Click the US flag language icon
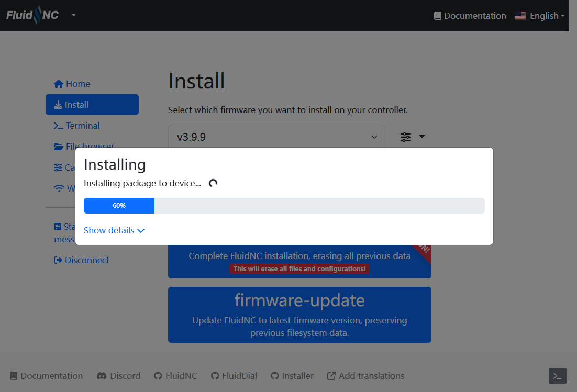This screenshot has height=392, width=577. [x=520, y=16]
